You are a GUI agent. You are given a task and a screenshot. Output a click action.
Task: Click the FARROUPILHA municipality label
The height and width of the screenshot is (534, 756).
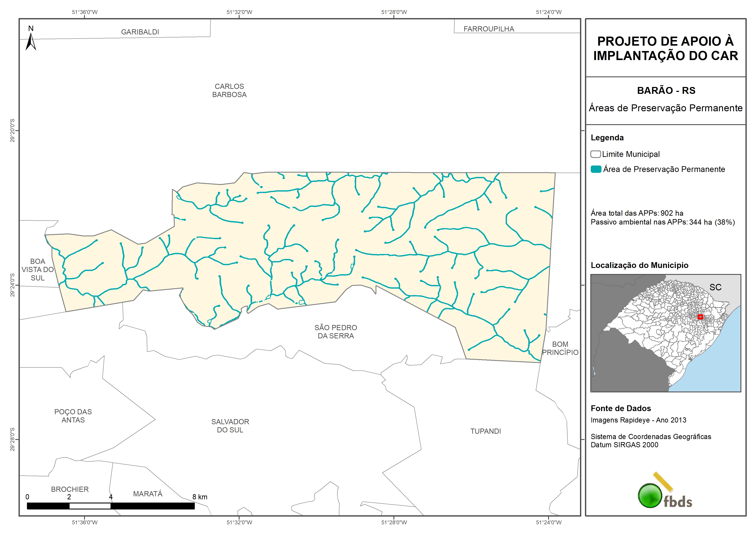tap(489, 29)
